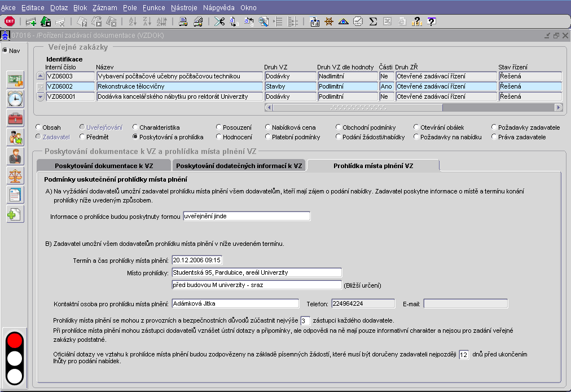Select the Rekonstrukce tělocvičny record name
Screen dimensions: 571x392
click(x=179, y=86)
